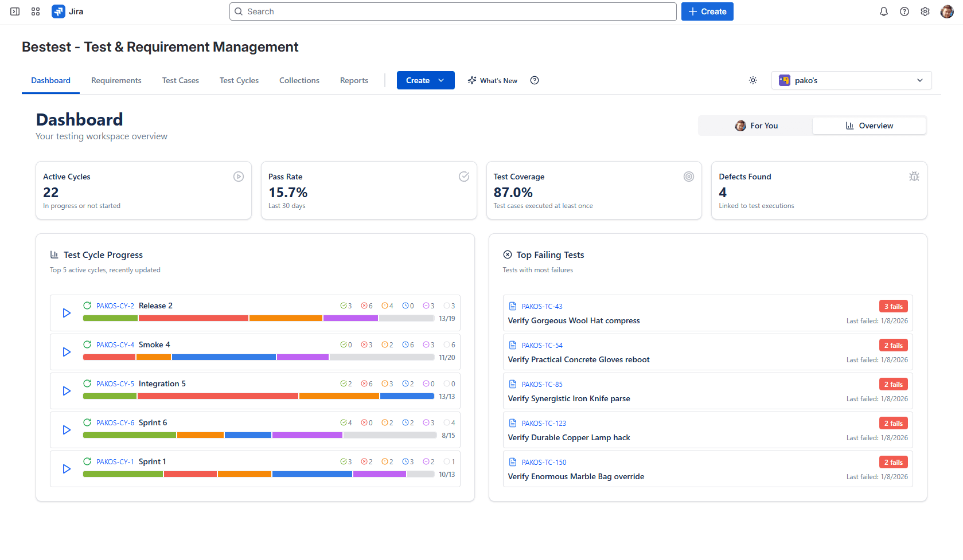Open the notifications bell icon
Image resolution: width=963 pixels, height=560 pixels.
[x=883, y=11]
